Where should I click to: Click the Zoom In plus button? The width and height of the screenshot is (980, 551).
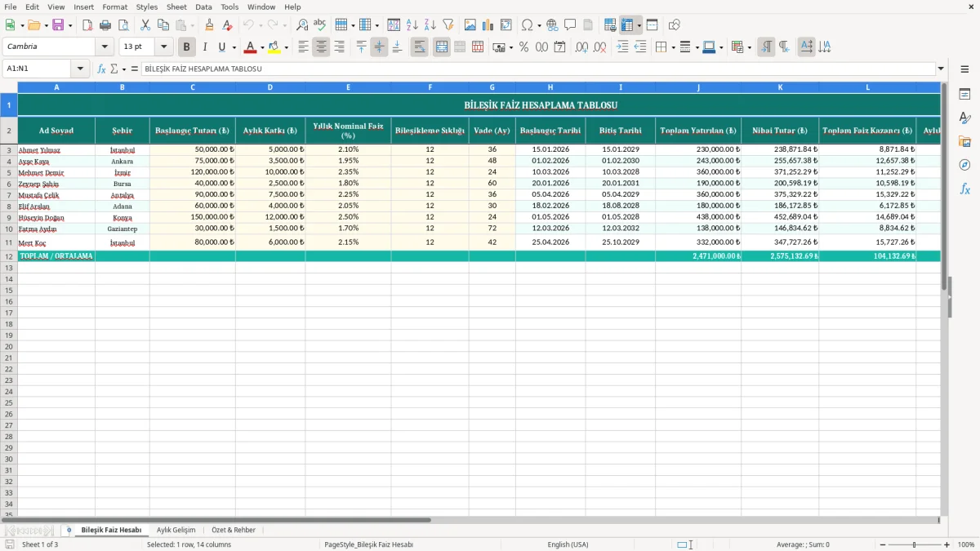point(947,544)
